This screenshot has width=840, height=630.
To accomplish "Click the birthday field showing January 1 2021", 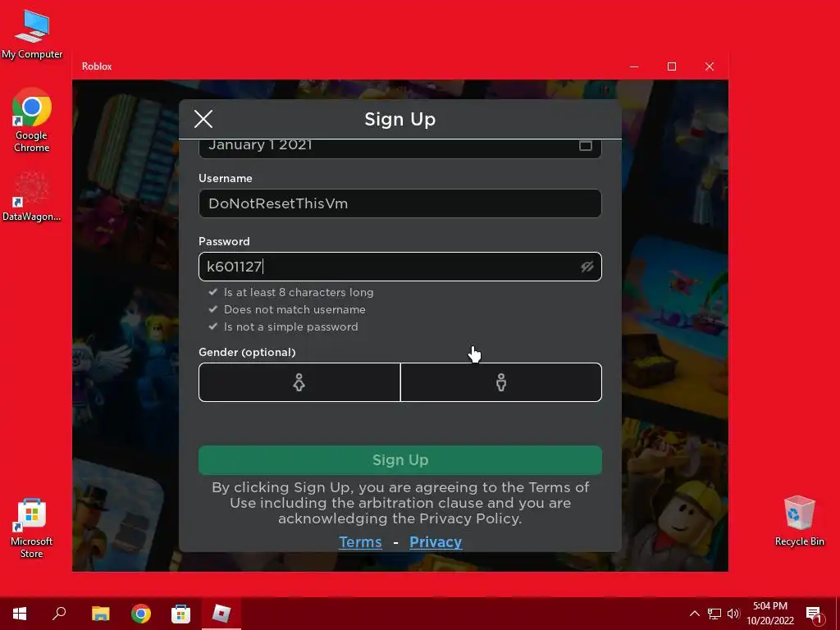I will click(x=399, y=148).
